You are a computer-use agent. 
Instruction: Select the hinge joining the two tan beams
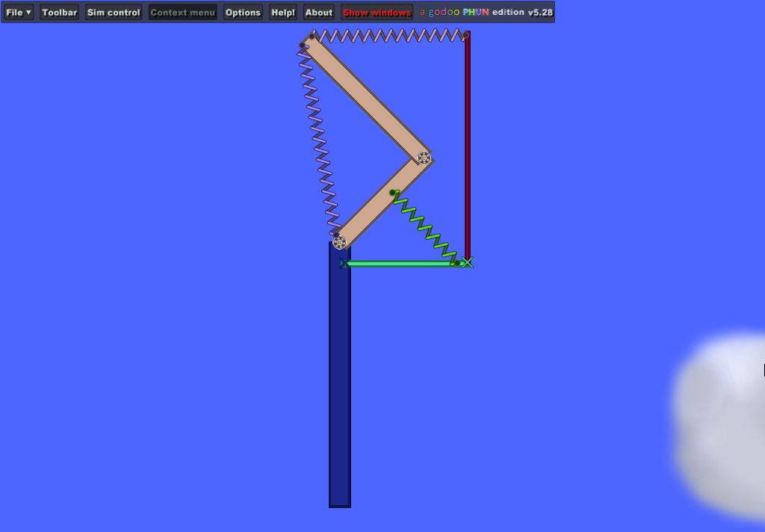[x=424, y=157]
